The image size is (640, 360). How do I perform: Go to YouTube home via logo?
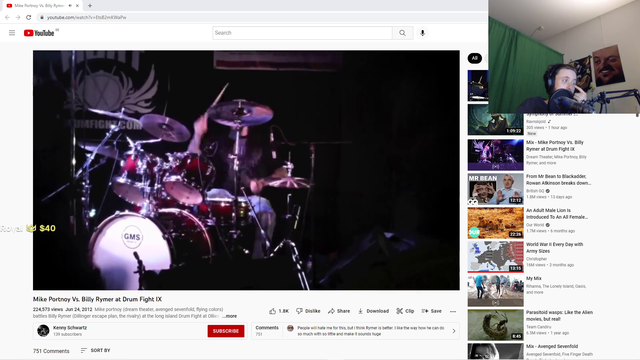[39, 33]
